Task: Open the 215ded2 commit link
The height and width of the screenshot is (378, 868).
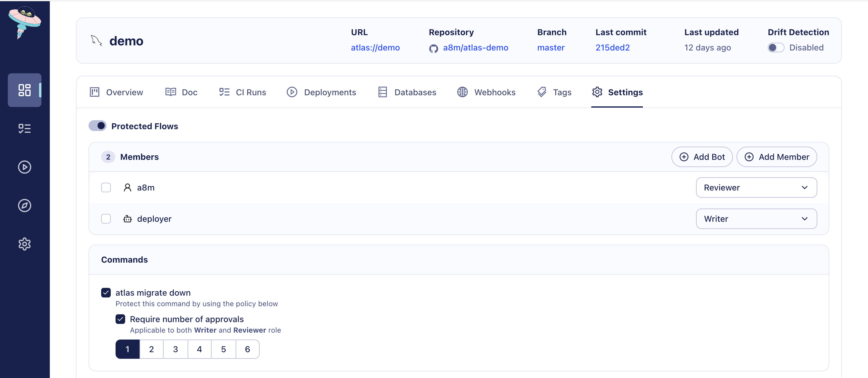Action: [x=613, y=47]
